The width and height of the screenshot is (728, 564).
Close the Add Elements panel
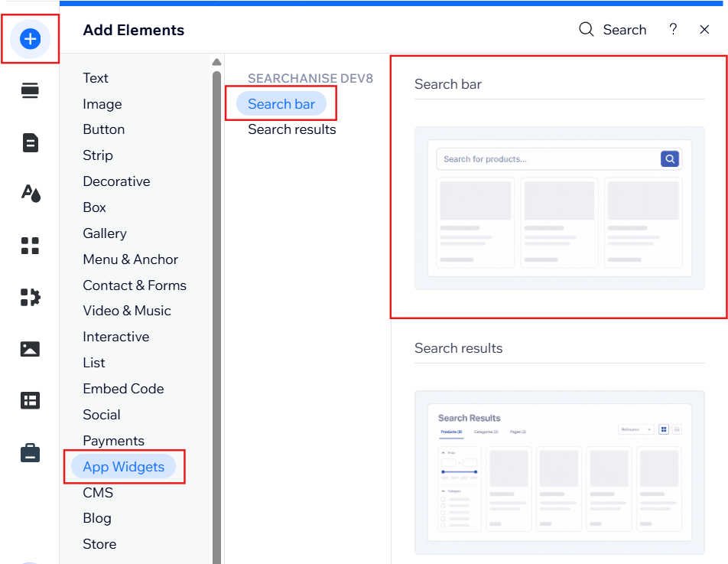pyautogui.click(x=704, y=29)
